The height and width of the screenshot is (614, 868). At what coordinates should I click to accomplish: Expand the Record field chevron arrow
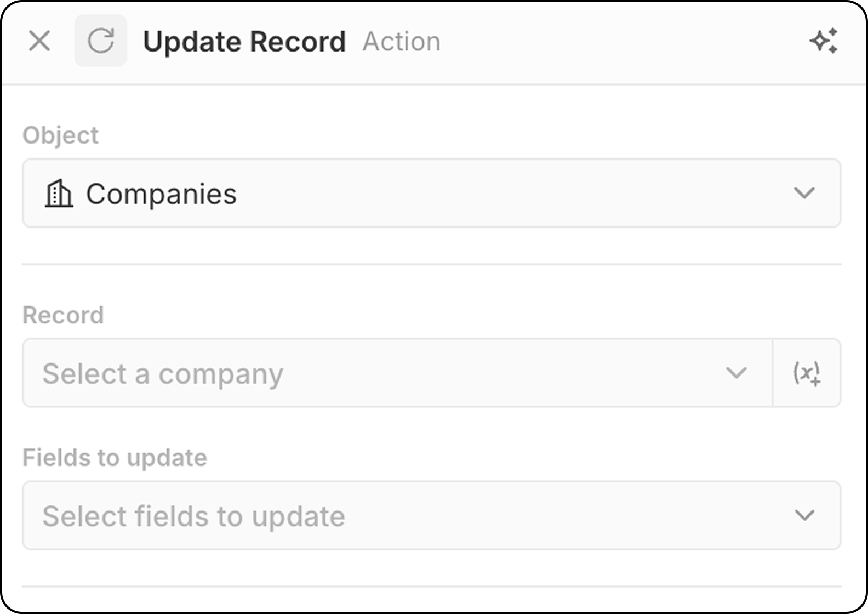[x=736, y=373]
